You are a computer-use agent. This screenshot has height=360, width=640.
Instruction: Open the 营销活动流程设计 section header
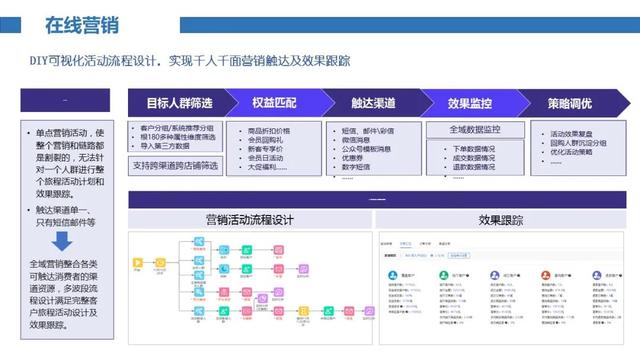pyautogui.click(x=250, y=220)
